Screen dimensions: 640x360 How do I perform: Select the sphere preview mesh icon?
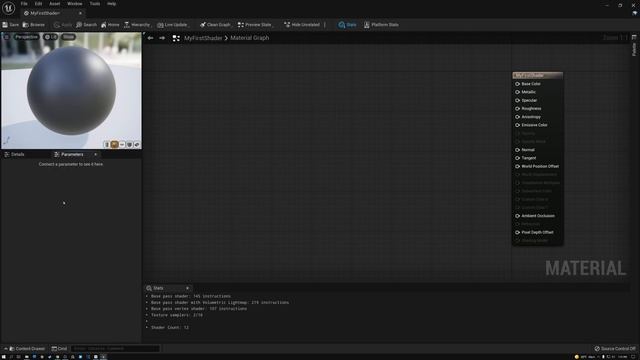point(114,144)
